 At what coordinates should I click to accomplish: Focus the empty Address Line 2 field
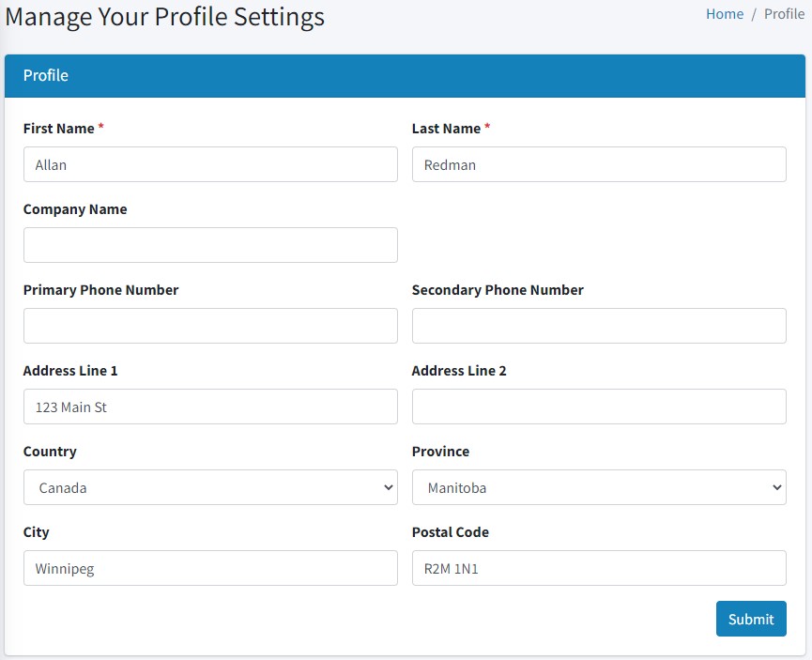(599, 407)
